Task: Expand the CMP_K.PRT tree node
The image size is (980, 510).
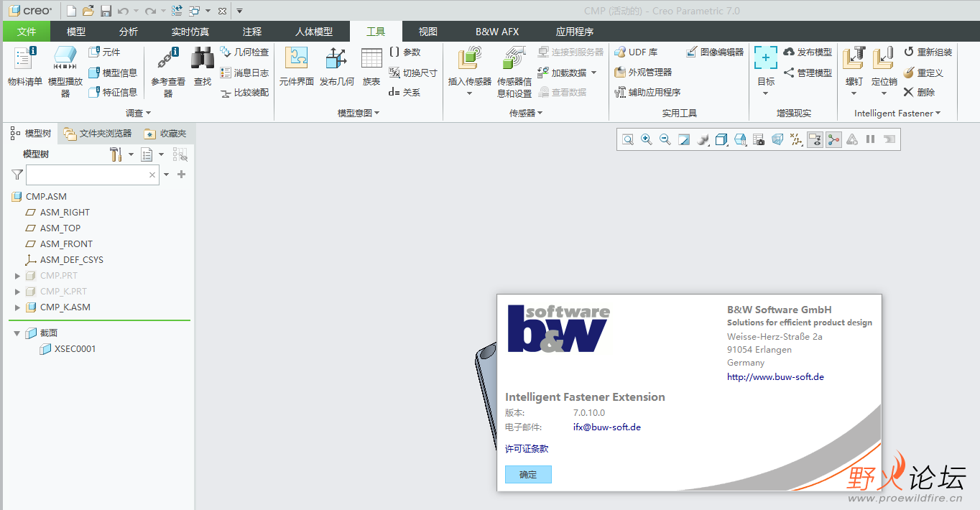Action: 18,292
